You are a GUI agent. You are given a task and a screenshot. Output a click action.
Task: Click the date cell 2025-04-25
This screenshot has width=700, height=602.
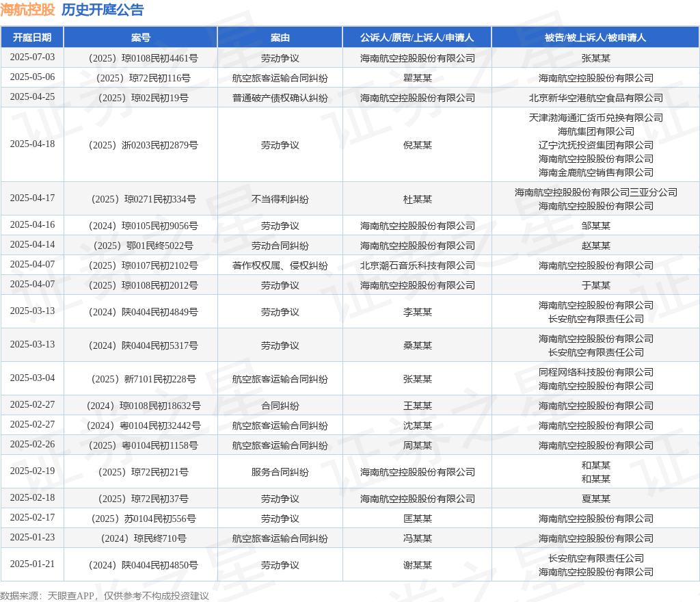pyautogui.click(x=32, y=96)
